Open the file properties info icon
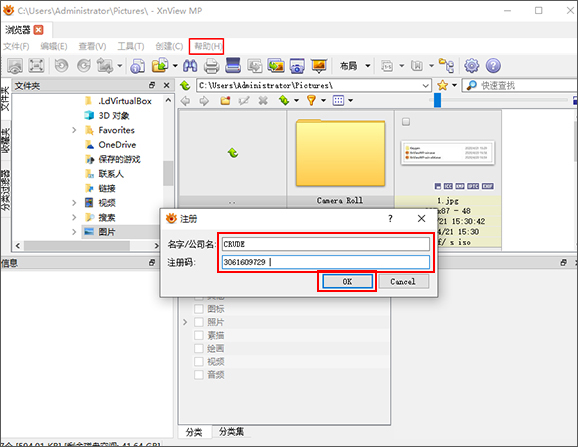 tap(137, 66)
